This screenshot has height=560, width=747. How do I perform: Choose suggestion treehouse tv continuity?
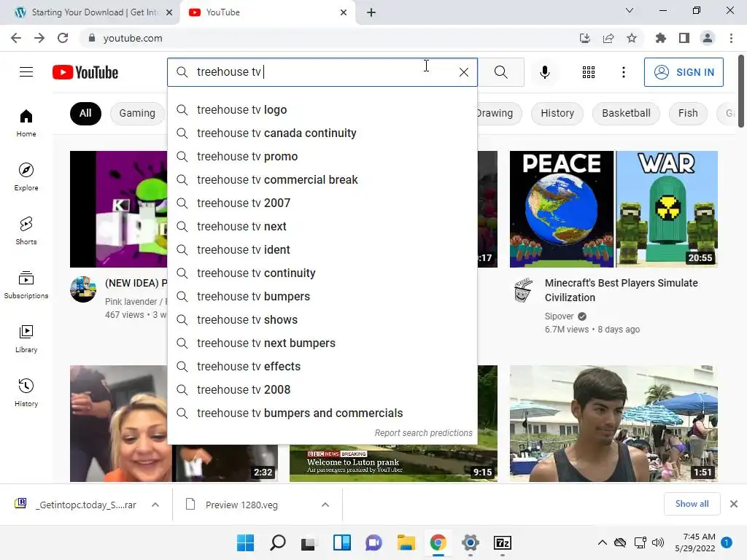click(x=322, y=273)
